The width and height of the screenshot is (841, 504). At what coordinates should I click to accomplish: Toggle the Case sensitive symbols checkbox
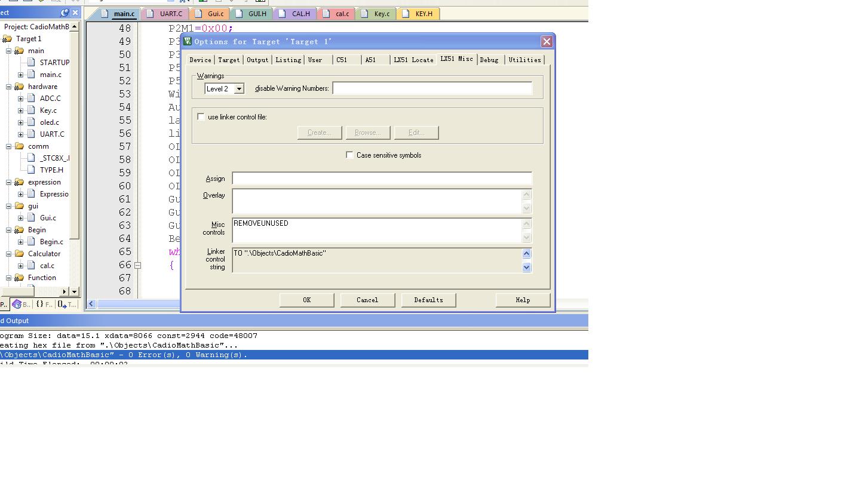click(x=349, y=155)
